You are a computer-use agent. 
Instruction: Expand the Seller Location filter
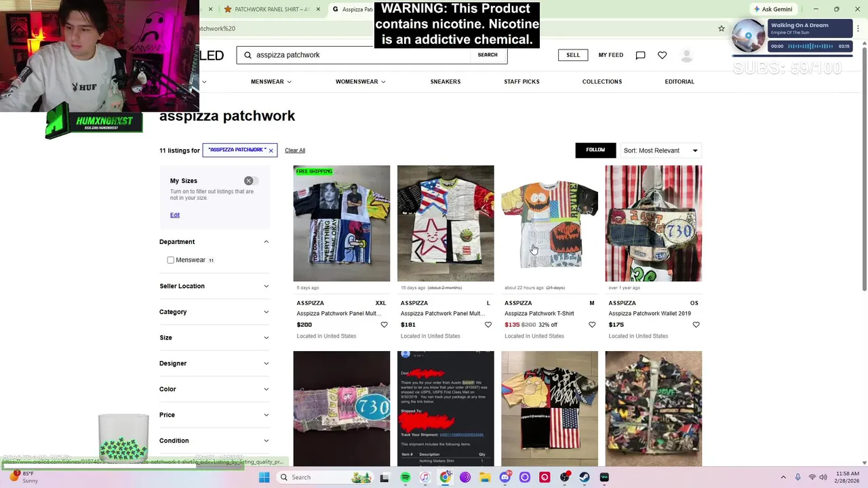tap(214, 286)
